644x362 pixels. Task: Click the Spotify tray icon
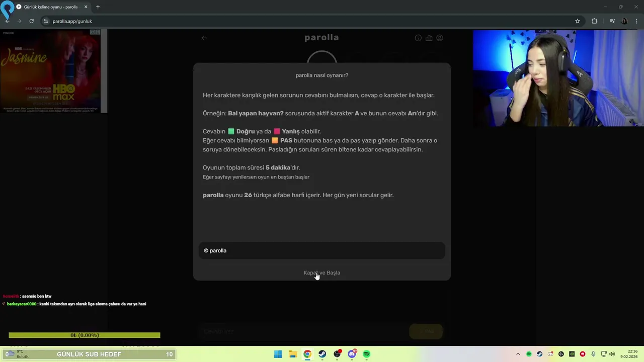click(x=529, y=354)
